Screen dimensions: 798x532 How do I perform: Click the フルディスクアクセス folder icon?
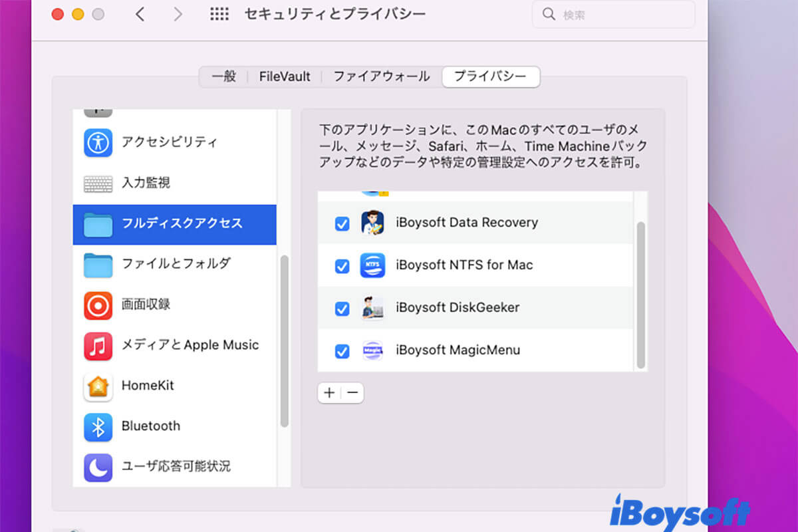pyautogui.click(x=98, y=225)
